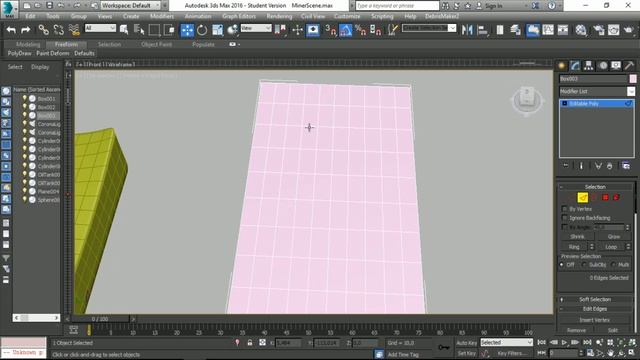The width and height of the screenshot is (640, 360).
Task: Toggle the 3D Snaps icon
Action: (x=330, y=30)
